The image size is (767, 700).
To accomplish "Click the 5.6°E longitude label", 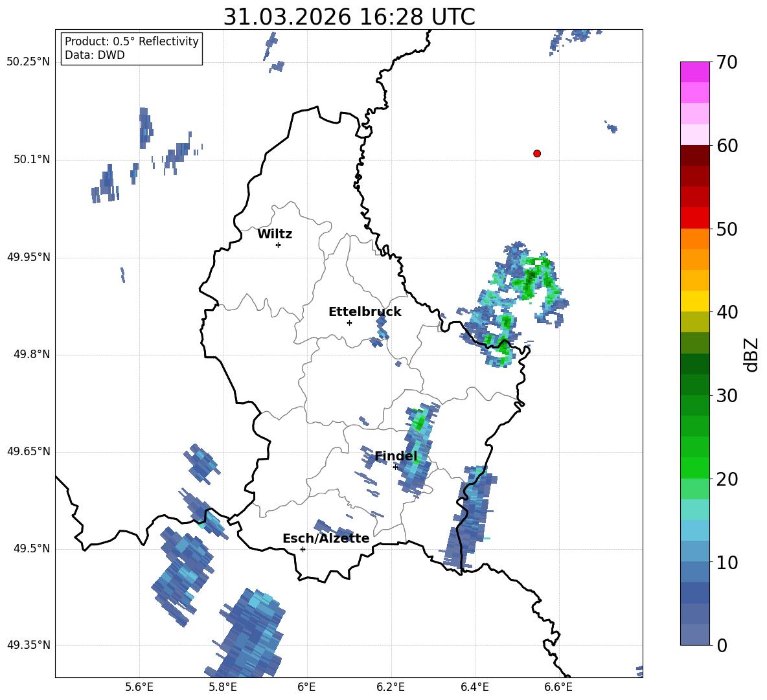I will tap(139, 687).
